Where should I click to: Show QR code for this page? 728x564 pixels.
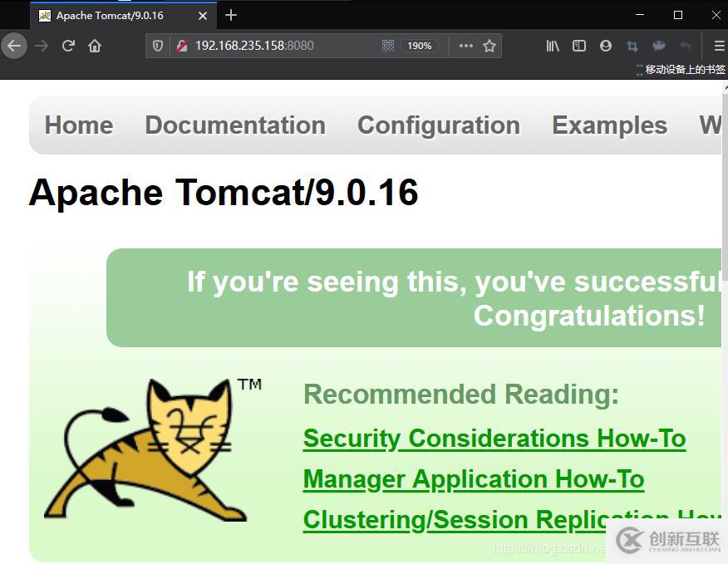pyautogui.click(x=387, y=46)
